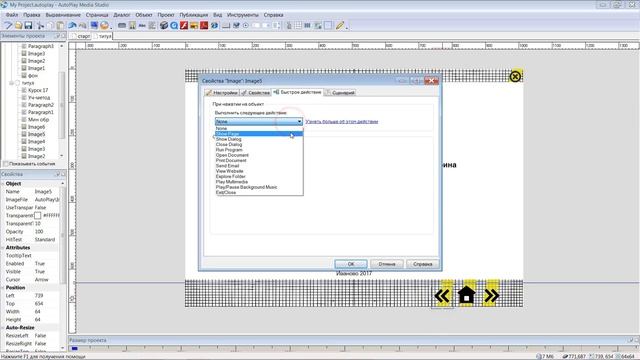Click the Cursor property value Arrow
Image resolution: width=640 pixels, height=360 pixels.
click(47, 280)
